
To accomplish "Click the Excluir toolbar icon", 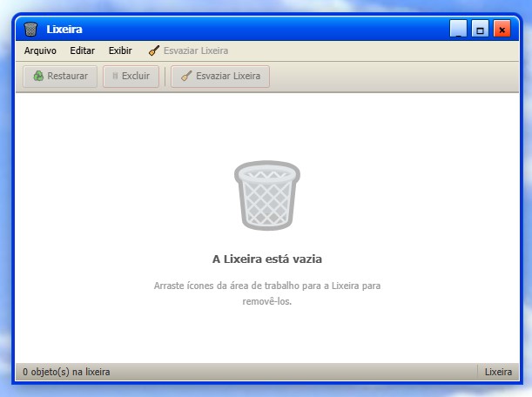I will click(x=114, y=77).
